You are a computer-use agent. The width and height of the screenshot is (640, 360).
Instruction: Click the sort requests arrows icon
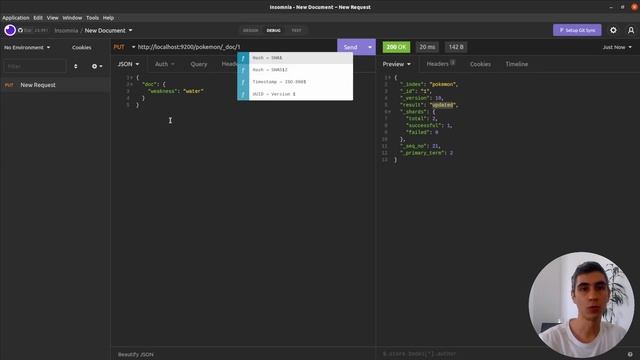pyautogui.click(x=76, y=66)
